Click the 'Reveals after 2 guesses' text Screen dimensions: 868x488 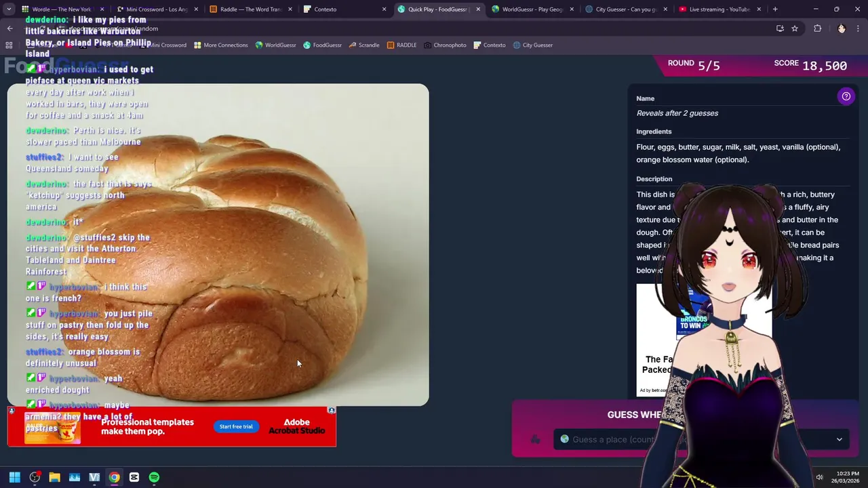[x=677, y=113]
